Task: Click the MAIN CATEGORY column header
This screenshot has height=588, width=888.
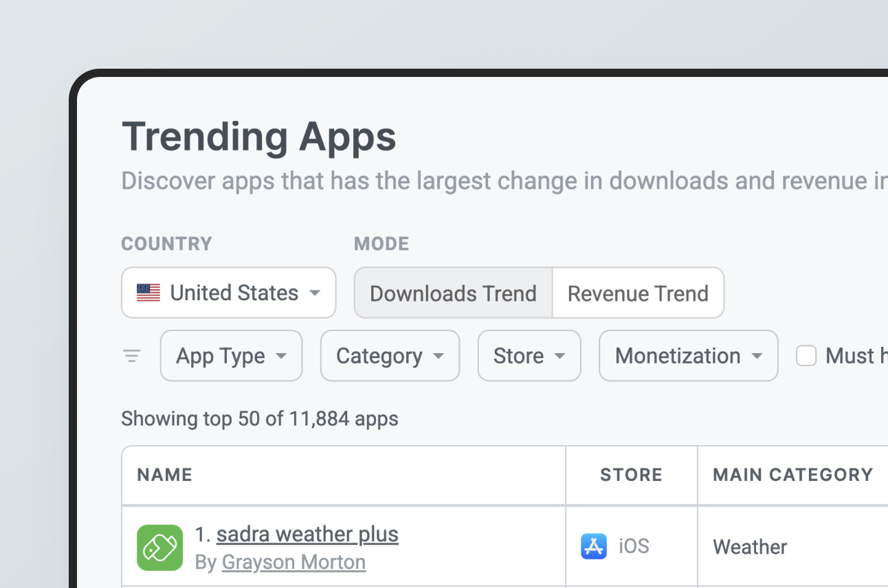Action: coord(792,475)
